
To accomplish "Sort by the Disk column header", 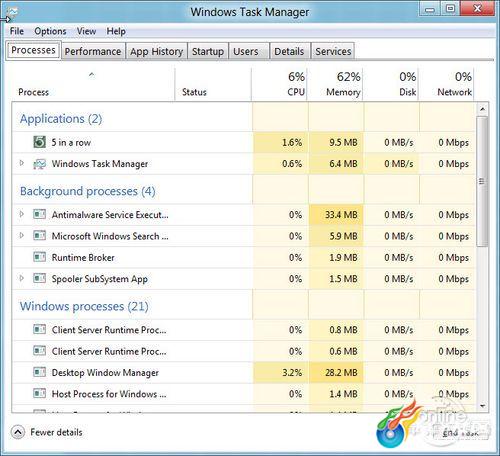I will click(390, 84).
